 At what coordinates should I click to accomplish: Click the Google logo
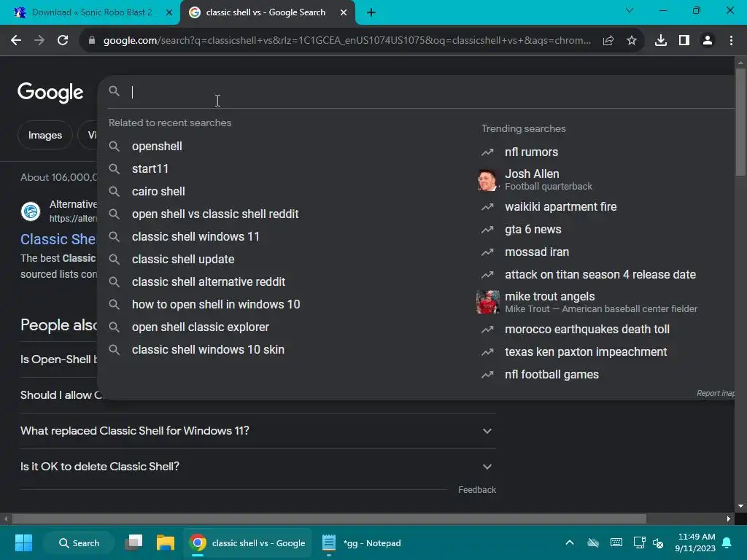point(50,93)
